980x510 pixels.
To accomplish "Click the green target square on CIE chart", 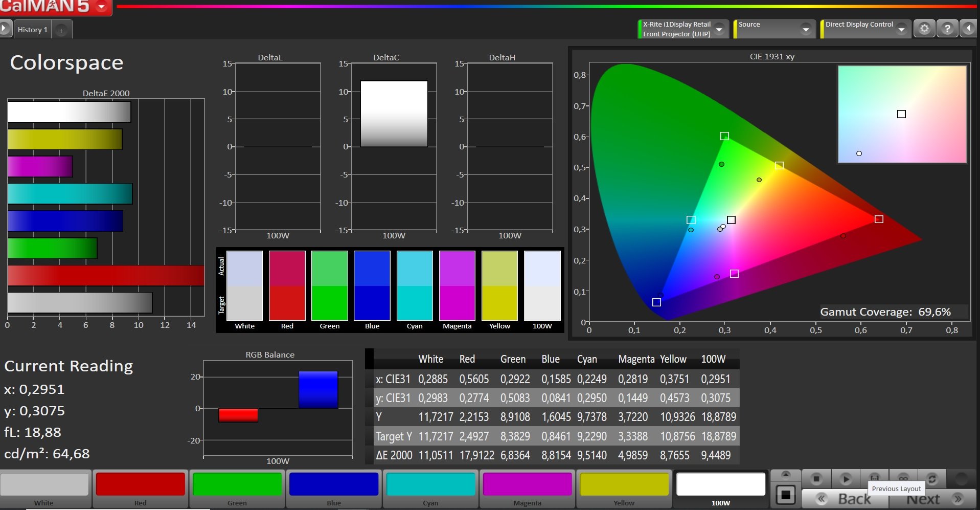I will [x=724, y=136].
